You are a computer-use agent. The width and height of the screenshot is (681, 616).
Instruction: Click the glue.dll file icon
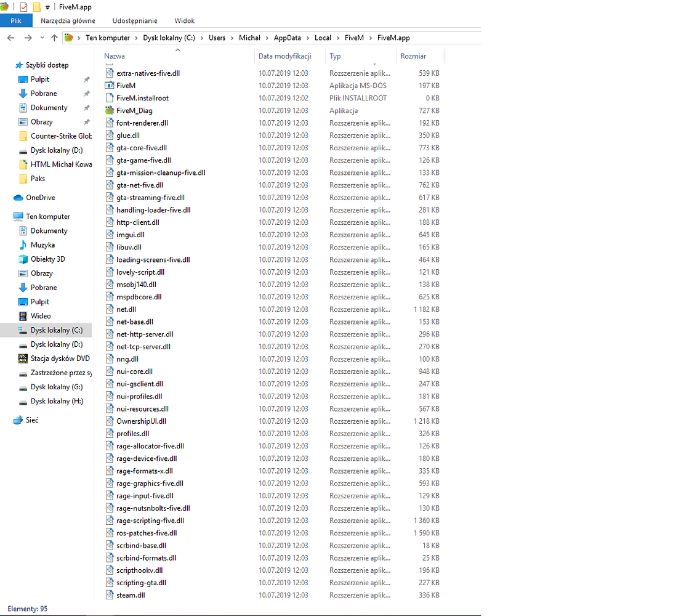click(x=110, y=135)
